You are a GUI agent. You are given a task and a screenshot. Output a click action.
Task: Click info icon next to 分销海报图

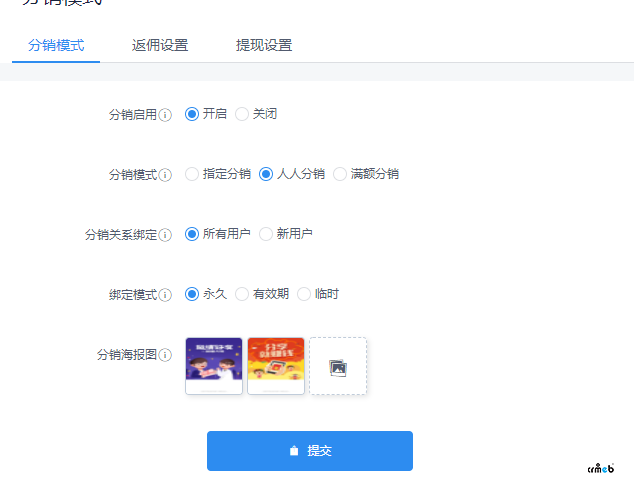pos(165,355)
